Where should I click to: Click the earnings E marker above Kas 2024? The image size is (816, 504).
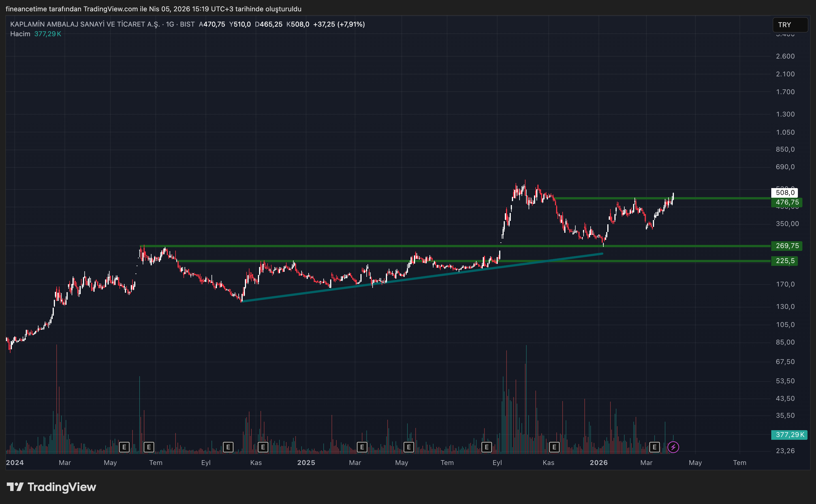263,447
